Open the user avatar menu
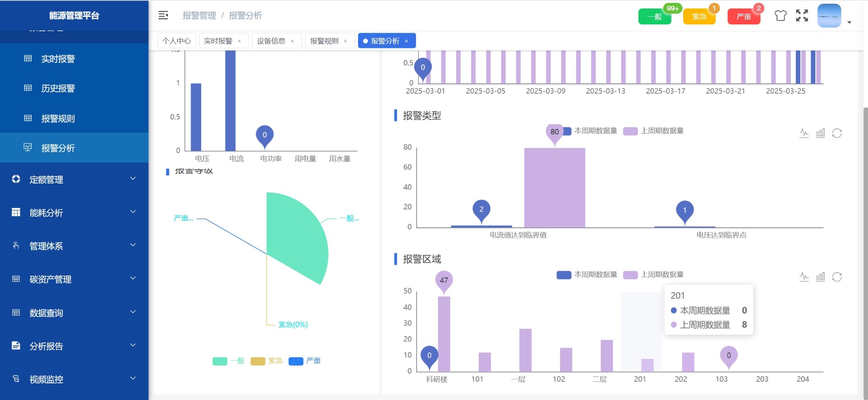The width and height of the screenshot is (868, 400). (829, 16)
